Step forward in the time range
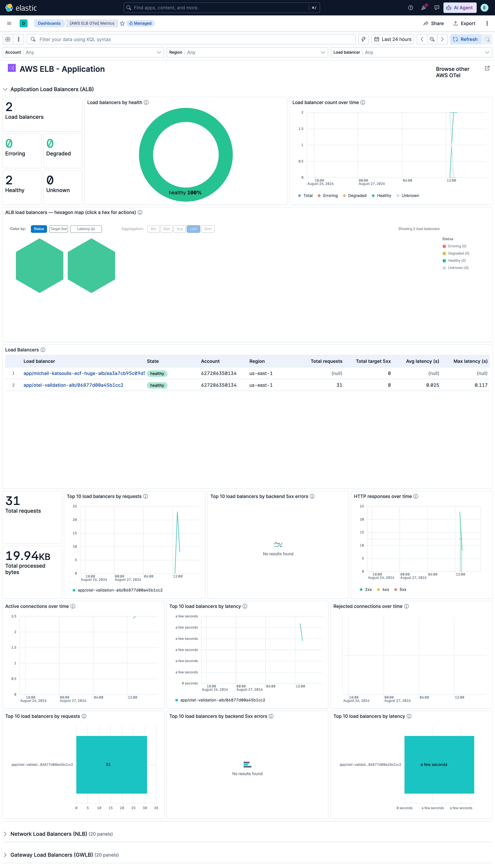 (x=442, y=39)
